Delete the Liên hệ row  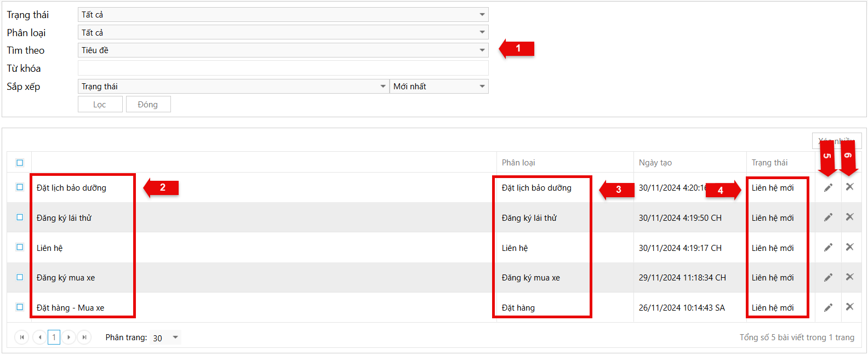click(x=849, y=247)
